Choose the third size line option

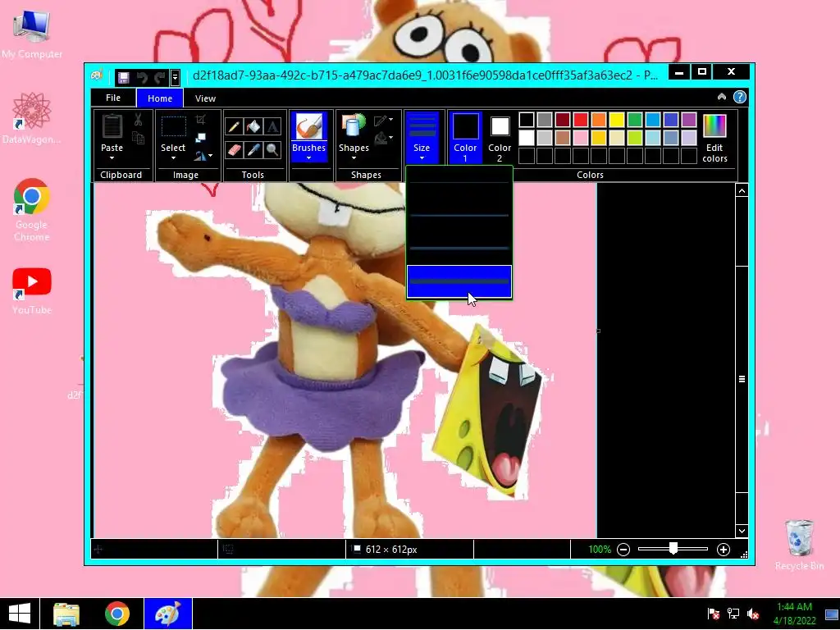click(459, 249)
